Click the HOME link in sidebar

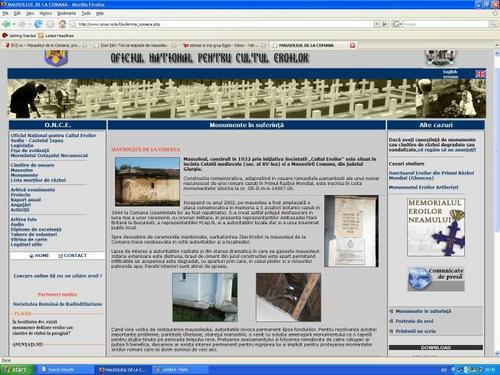tap(39, 256)
